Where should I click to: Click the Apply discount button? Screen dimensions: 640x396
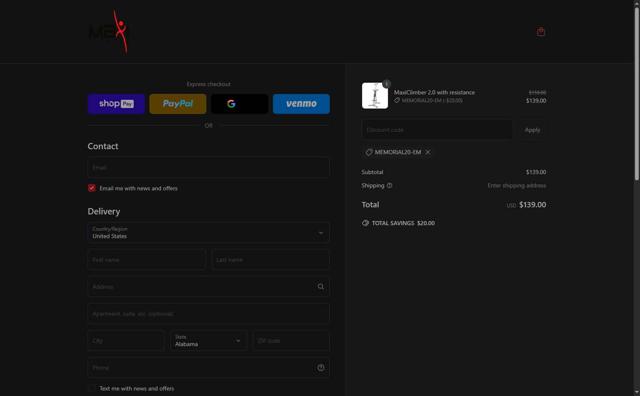pyautogui.click(x=532, y=130)
